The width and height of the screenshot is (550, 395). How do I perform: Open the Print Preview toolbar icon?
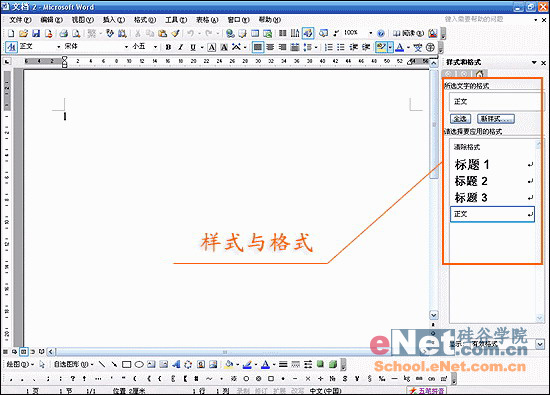(x=76, y=33)
